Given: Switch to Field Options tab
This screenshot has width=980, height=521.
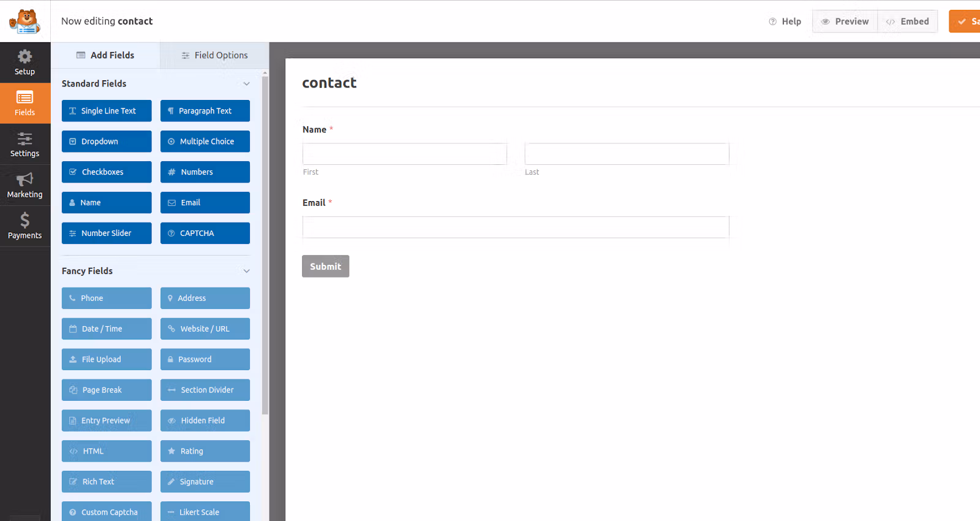Looking at the screenshot, I should [x=214, y=55].
